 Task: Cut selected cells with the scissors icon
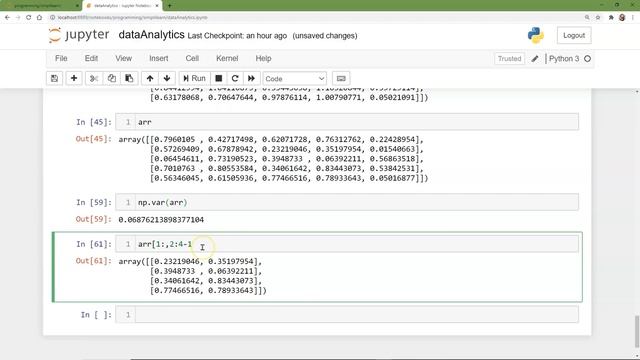coord(94,78)
